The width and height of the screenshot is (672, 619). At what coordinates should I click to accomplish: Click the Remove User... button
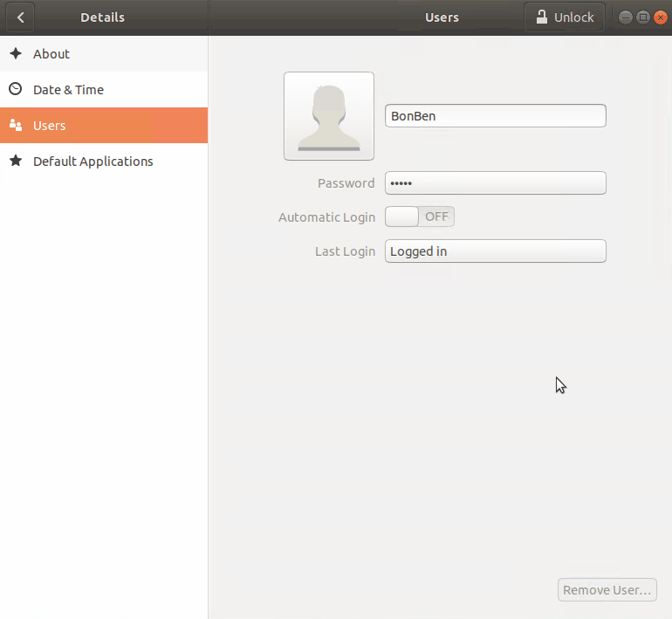[607, 590]
